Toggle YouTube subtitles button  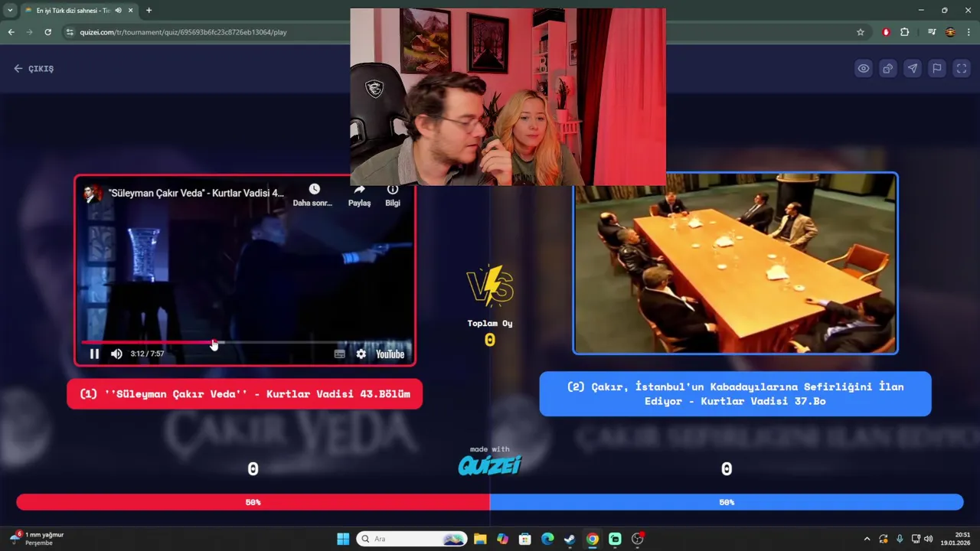click(x=339, y=354)
